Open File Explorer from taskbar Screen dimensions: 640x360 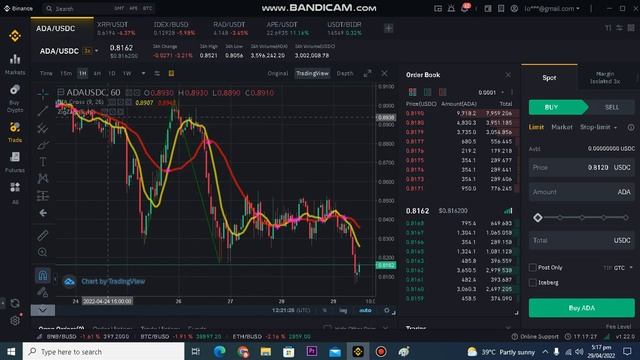click(x=266, y=351)
